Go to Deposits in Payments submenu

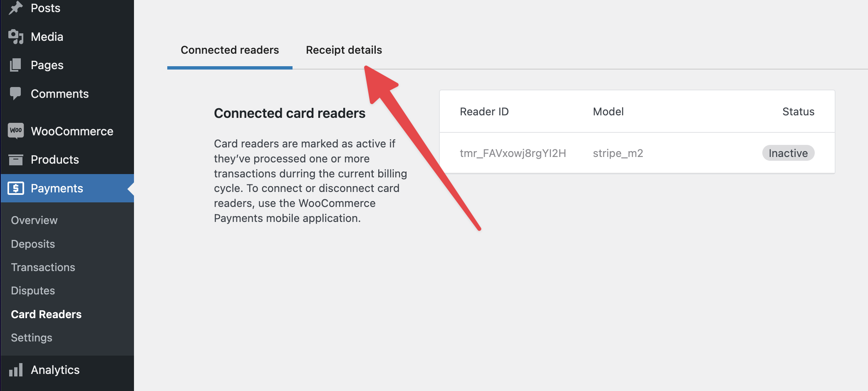point(33,244)
